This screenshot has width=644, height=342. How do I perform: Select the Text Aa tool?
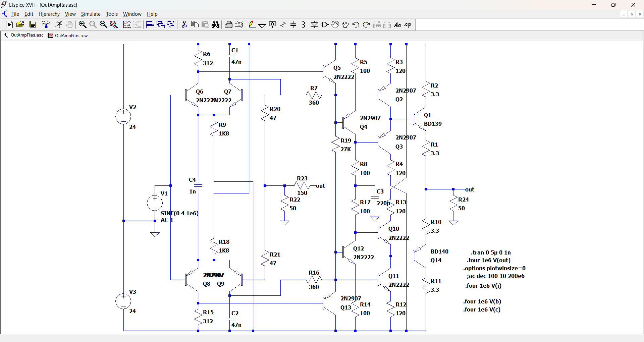pos(397,24)
